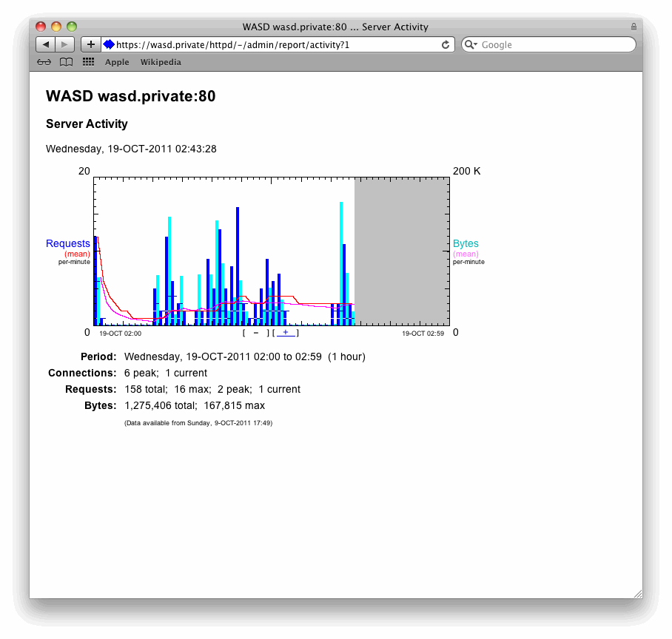Click the minus control under the graph
This screenshot has width=672, height=639.
pyautogui.click(x=256, y=334)
